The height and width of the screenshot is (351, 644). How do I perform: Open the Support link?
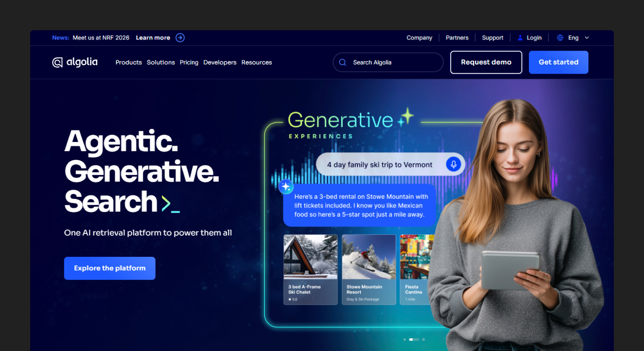pyautogui.click(x=493, y=38)
